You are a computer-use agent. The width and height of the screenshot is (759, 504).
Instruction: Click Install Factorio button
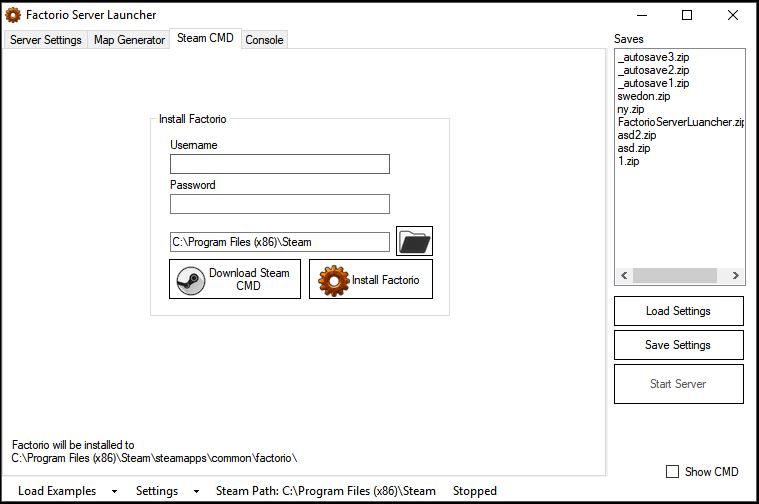(371, 279)
